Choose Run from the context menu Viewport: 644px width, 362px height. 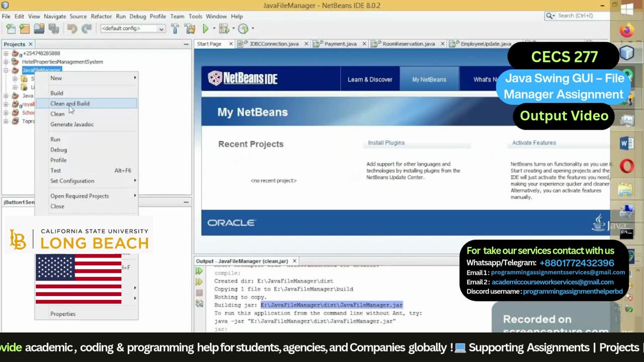pos(87,139)
